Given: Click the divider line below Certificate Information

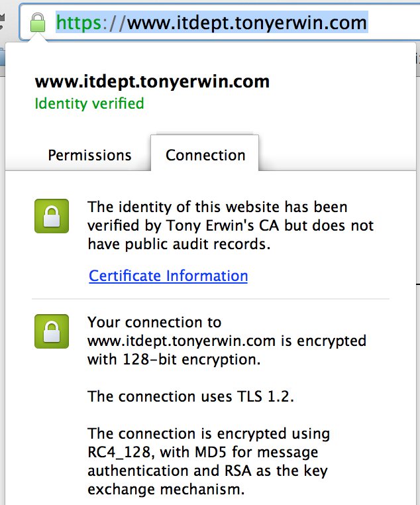Looking at the screenshot, I should coord(212,299).
